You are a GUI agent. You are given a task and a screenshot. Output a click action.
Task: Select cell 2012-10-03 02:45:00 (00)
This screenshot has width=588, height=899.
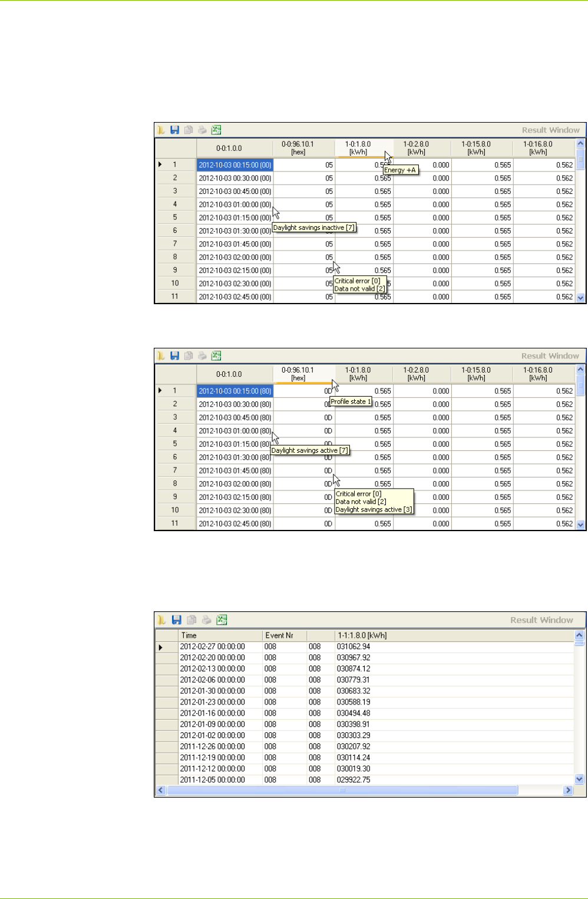pyautogui.click(x=234, y=297)
